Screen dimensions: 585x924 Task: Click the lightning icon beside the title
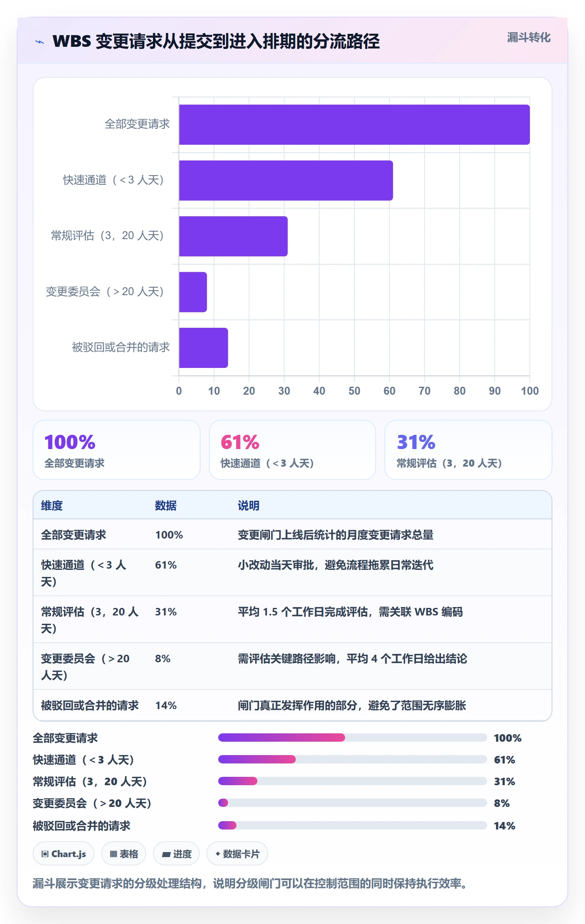(40, 41)
